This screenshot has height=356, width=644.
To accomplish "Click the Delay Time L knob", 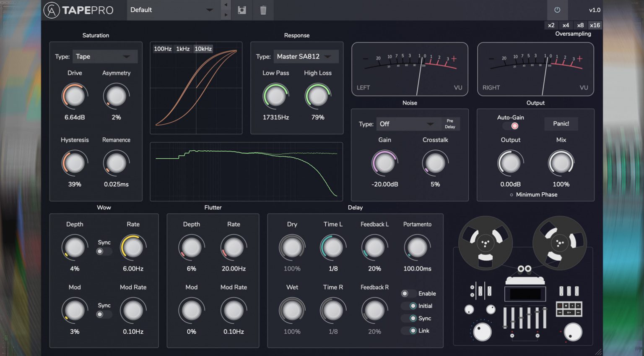I will (333, 248).
